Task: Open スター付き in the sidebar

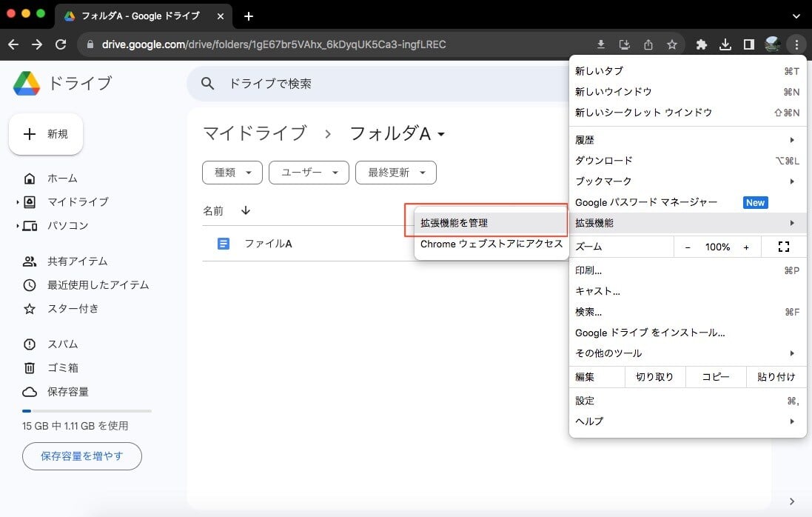Action: point(61,309)
